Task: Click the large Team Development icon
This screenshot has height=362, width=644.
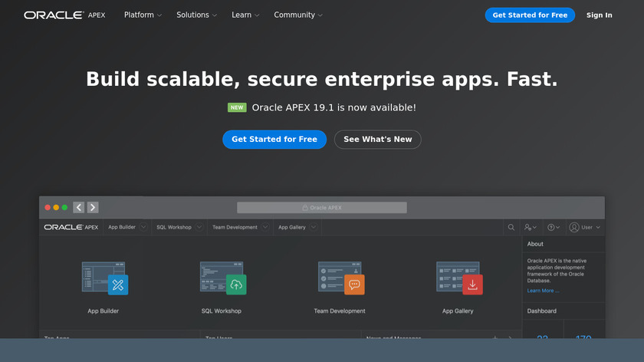Action: coord(341,278)
